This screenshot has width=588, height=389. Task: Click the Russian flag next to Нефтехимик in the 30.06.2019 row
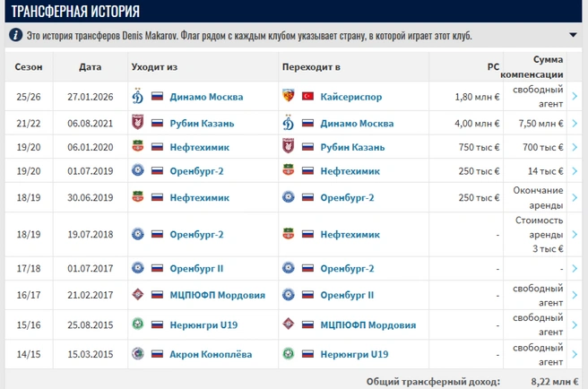click(x=157, y=197)
